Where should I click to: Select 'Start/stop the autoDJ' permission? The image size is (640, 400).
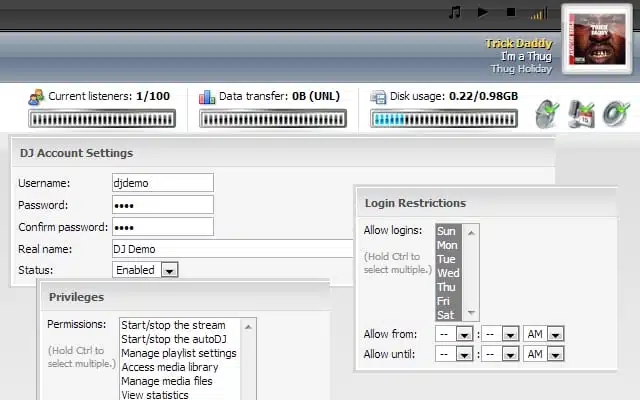point(174,339)
